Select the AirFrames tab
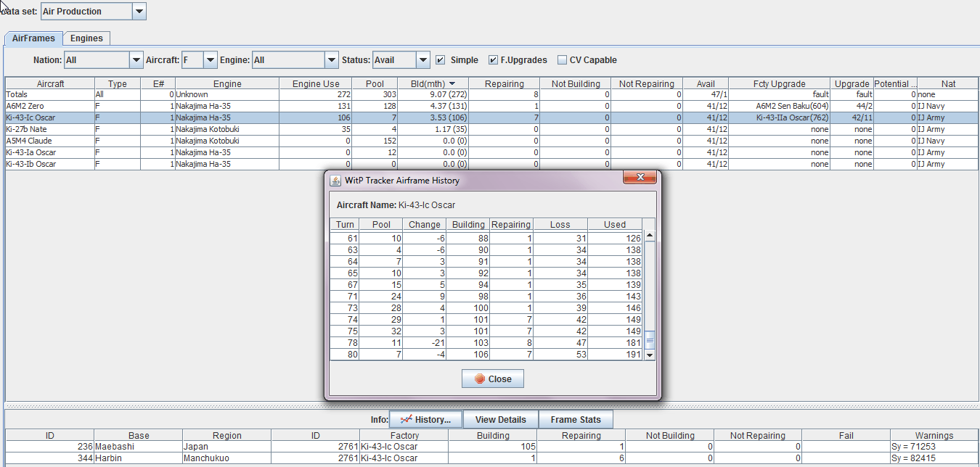Screen dimensions: 980x467 (x=33, y=38)
